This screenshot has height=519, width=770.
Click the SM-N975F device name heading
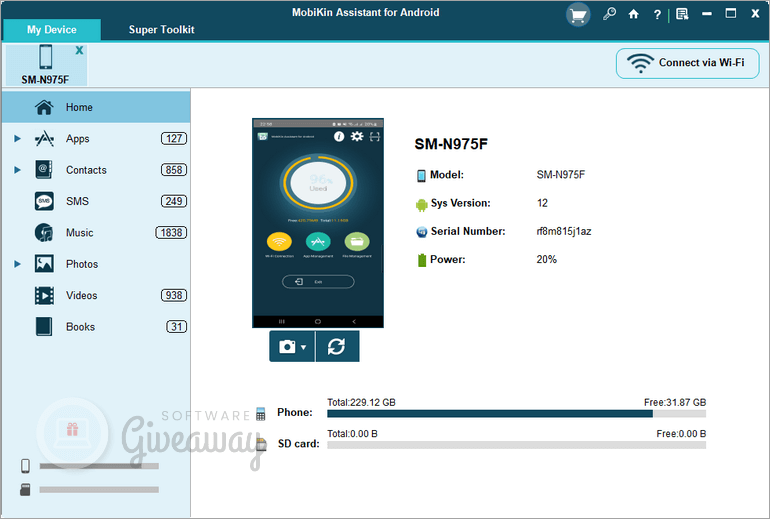451,144
